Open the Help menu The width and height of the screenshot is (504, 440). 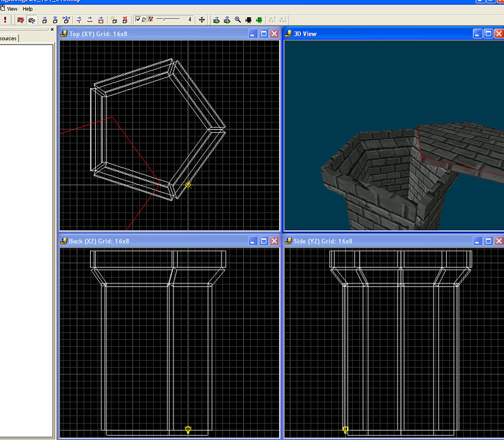[x=28, y=9]
